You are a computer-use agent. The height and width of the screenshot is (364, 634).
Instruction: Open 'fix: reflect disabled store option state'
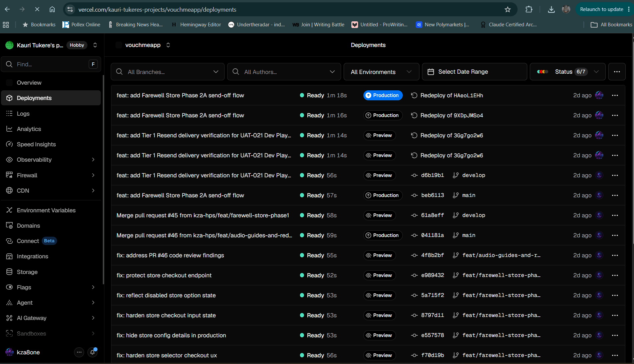pyautogui.click(x=166, y=295)
